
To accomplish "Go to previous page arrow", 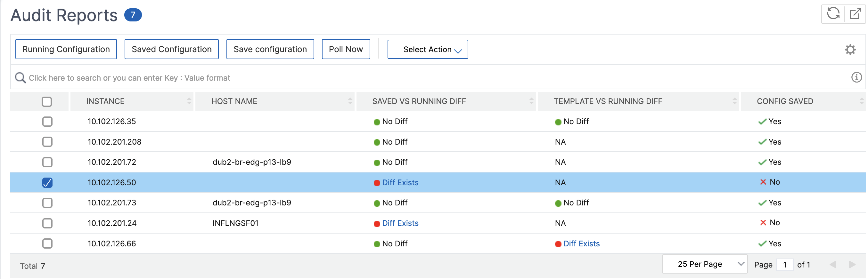I will point(833,265).
